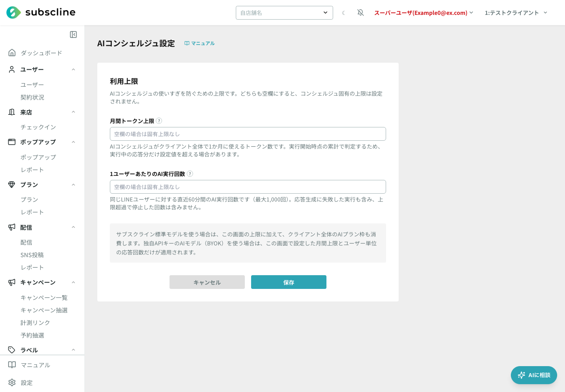Click the subscline logo
This screenshot has width=565, height=392.
(41, 13)
